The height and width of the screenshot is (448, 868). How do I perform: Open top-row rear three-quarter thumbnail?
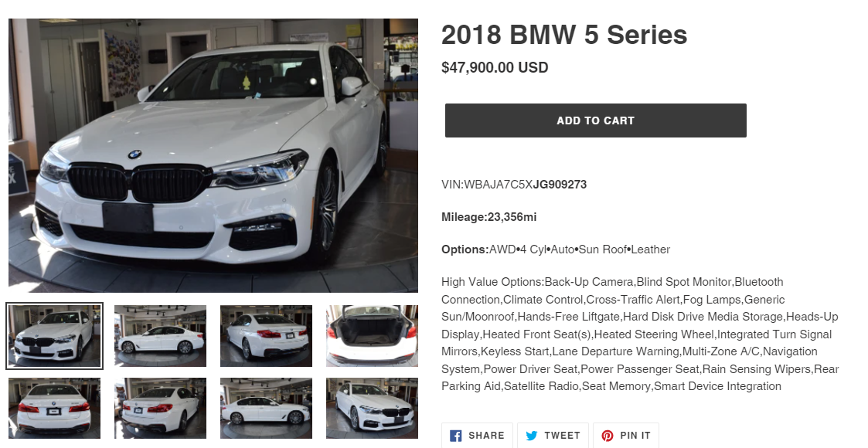[266, 336]
